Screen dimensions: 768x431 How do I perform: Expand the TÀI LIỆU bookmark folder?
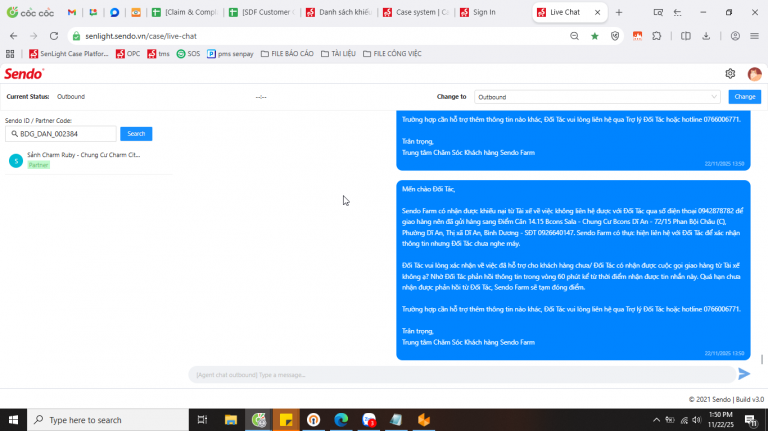[338, 54]
